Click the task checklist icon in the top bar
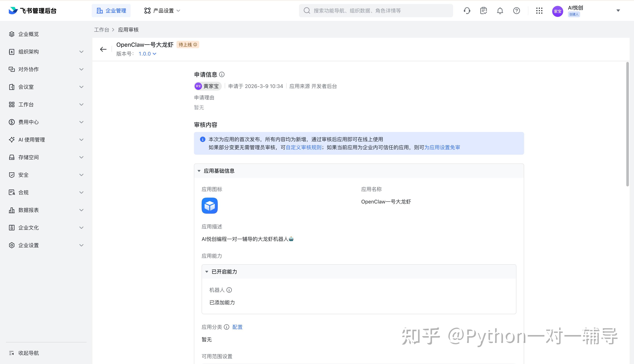634x364 pixels. pos(483,11)
